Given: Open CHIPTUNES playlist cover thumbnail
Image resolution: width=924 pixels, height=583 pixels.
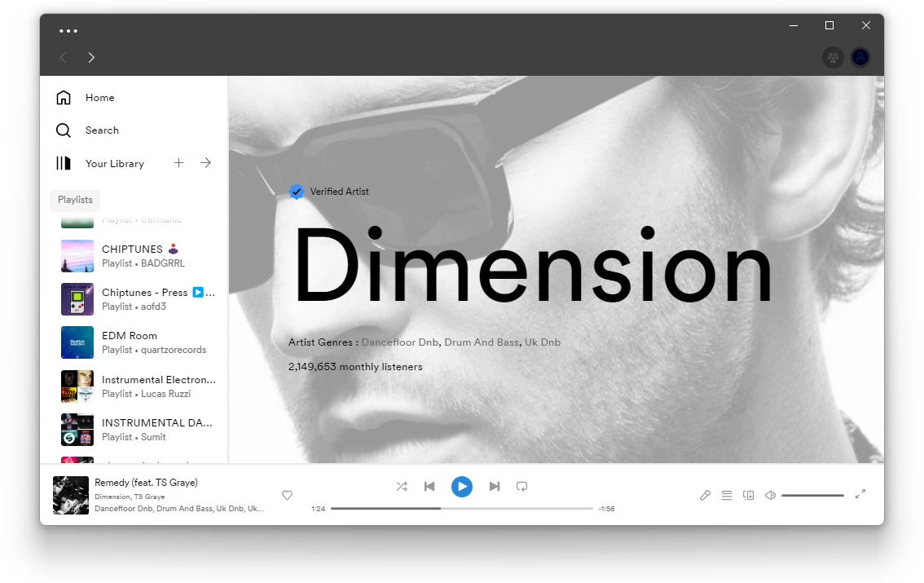Looking at the screenshot, I should [x=77, y=256].
